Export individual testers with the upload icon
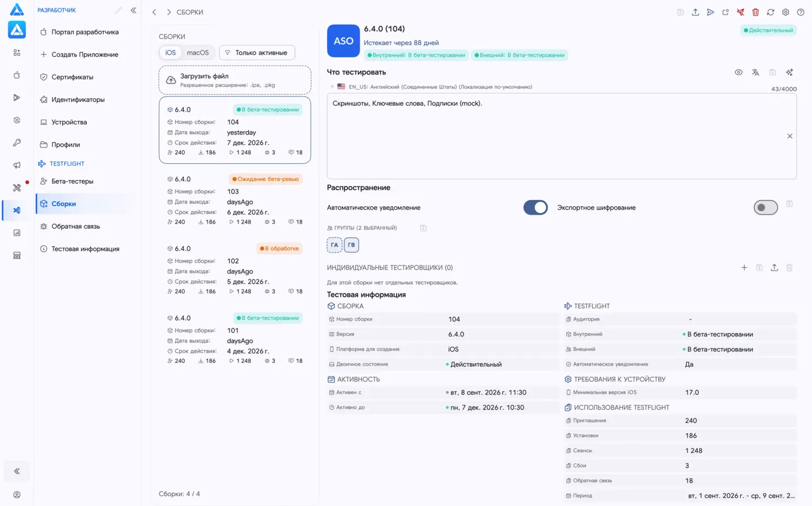The height and width of the screenshot is (506, 812). click(x=774, y=268)
